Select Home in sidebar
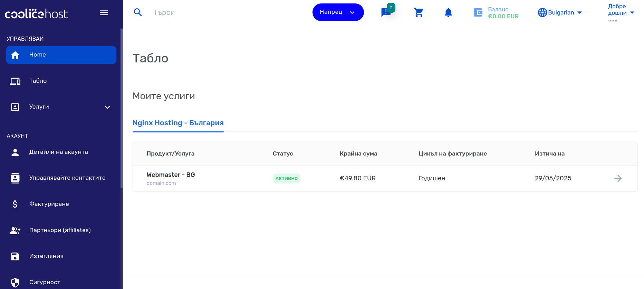Screen dimensions: 644x289 (61, 55)
